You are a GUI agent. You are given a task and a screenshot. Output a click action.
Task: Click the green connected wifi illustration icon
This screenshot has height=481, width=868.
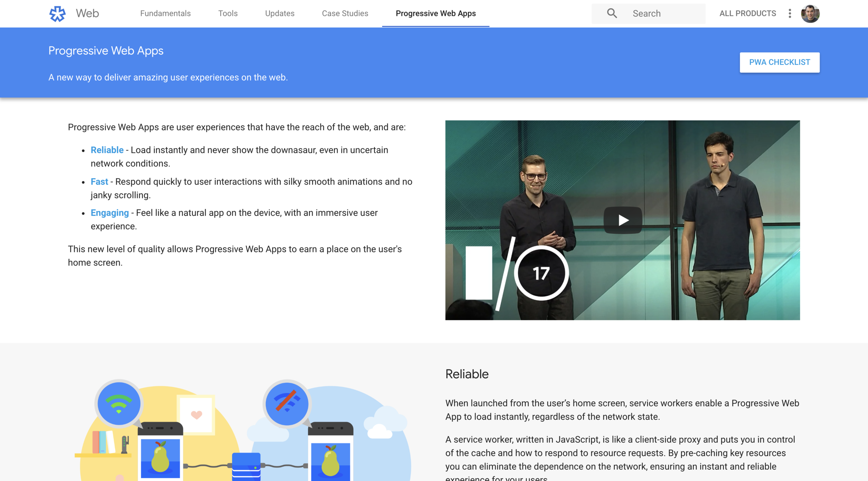119,404
